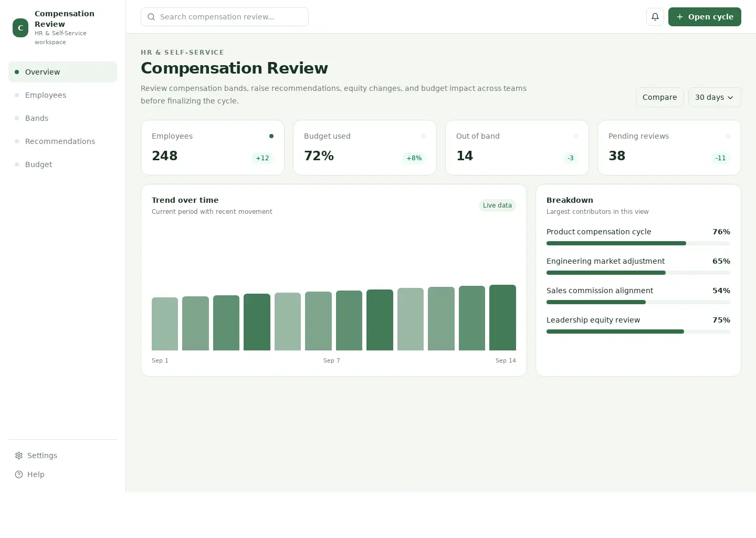
Task: Click the last chart bar above Sep 14
Action: (502, 317)
